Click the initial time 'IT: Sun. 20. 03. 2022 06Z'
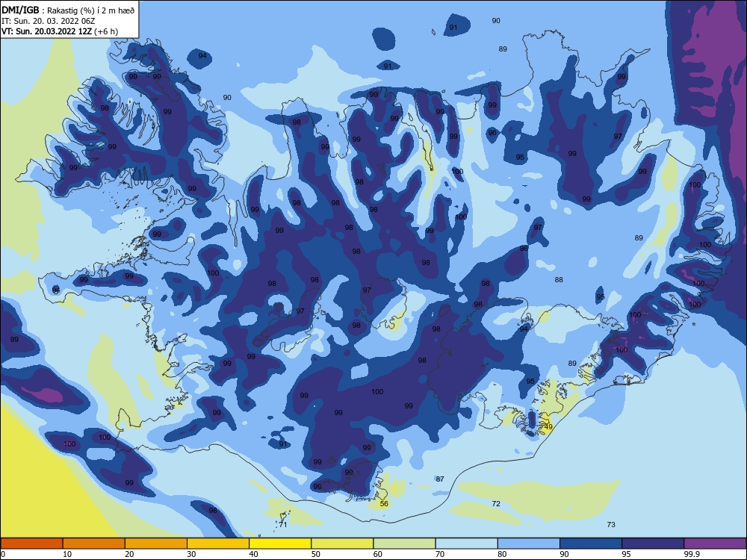Viewport: 747px width, 560px height. click(x=48, y=21)
